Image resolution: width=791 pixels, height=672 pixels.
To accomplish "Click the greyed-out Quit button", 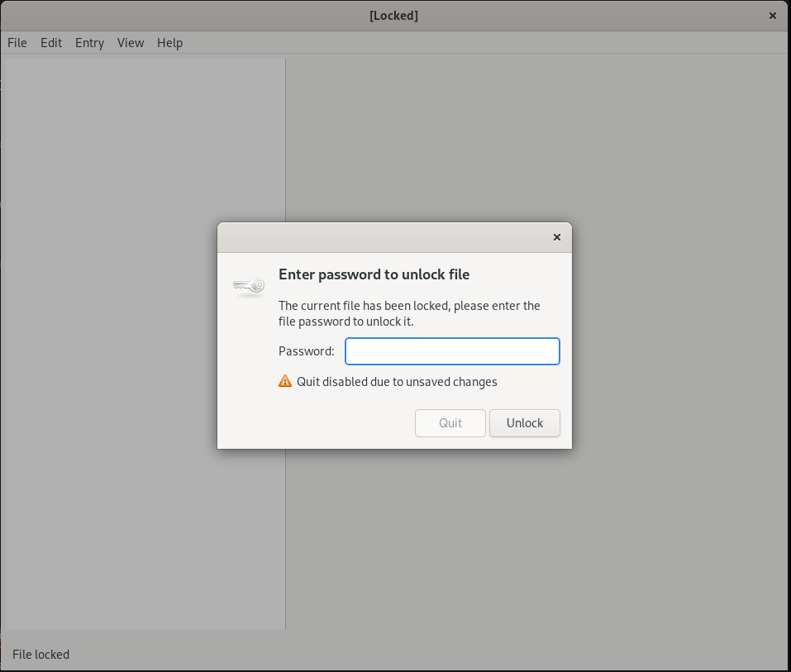I will tap(450, 423).
